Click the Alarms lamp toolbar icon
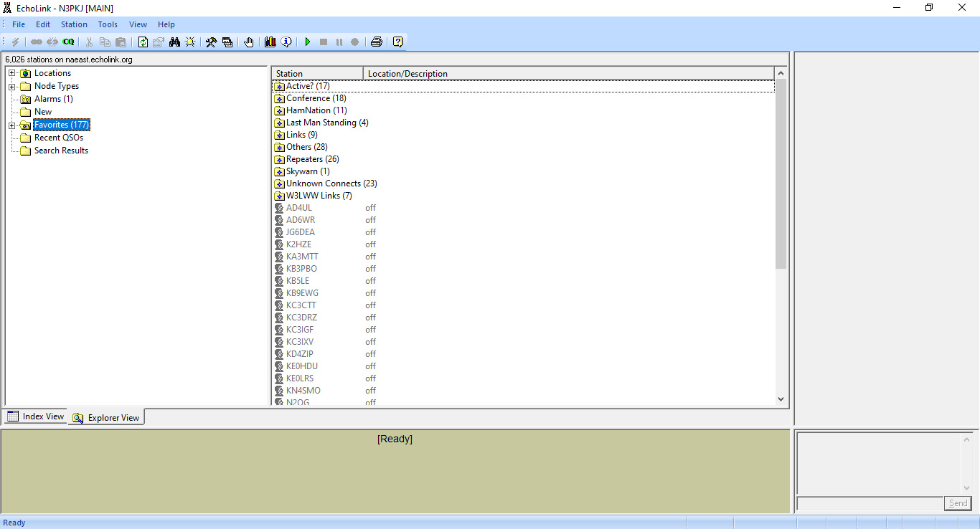The width and height of the screenshot is (980, 529). click(x=190, y=42)
